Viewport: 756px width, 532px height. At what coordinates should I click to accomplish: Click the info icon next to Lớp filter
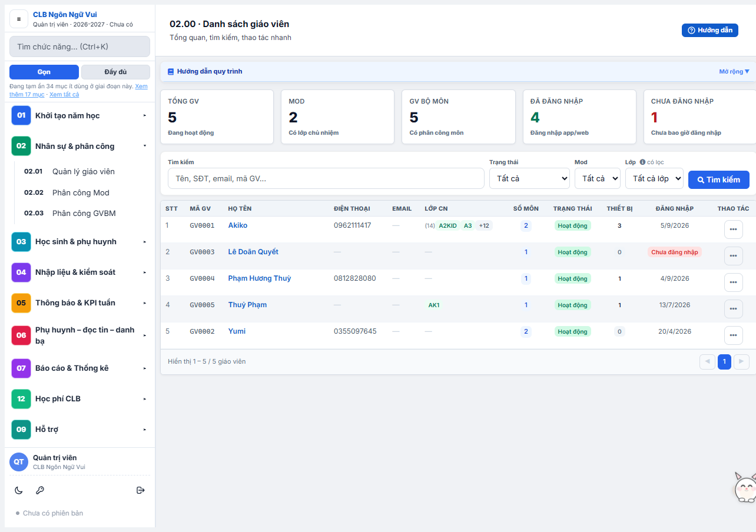point(642,162)
